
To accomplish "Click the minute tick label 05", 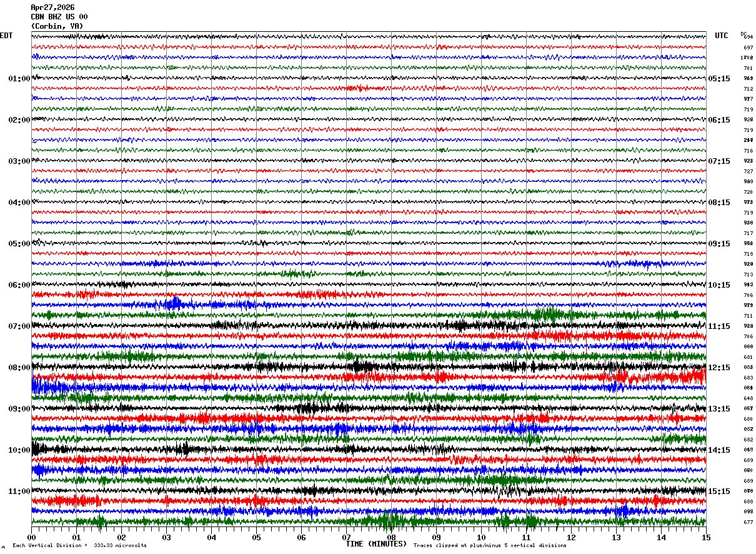I will click(256, 537).
